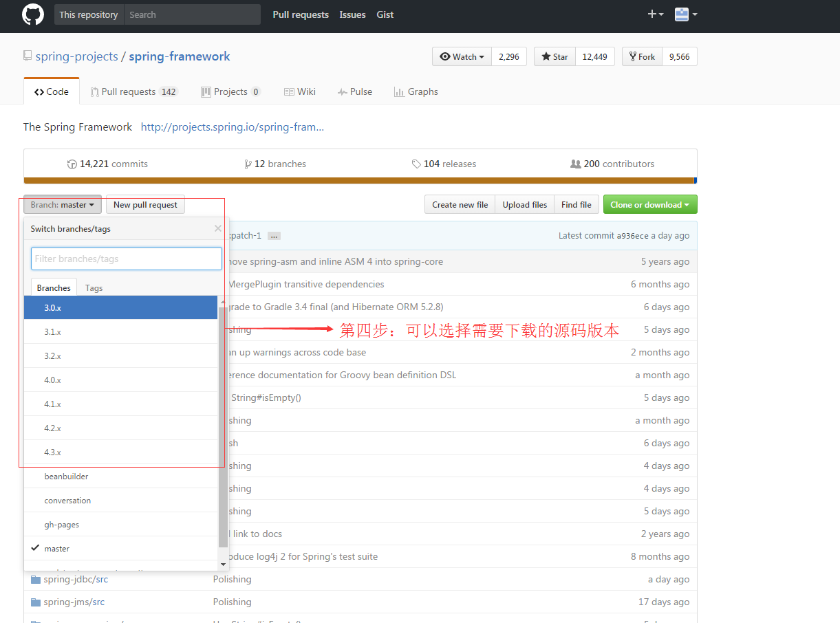Click Upload files button
This screenshot has width=840, height=623.
[524, 204]
